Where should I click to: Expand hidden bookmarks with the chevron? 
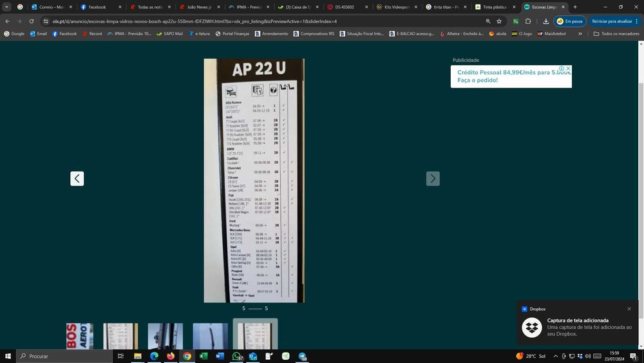coord(580,34)
